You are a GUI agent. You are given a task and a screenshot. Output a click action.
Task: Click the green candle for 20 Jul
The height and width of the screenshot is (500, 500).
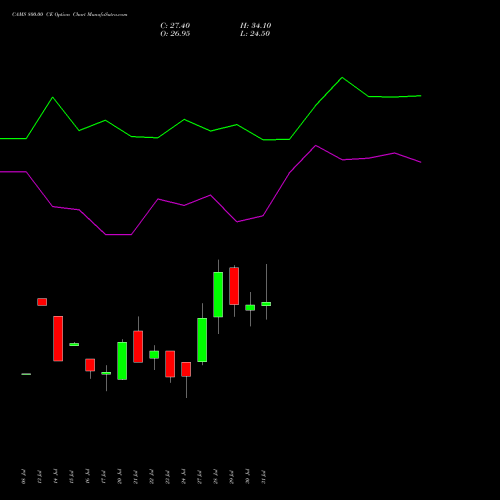(x=122, y=361)
